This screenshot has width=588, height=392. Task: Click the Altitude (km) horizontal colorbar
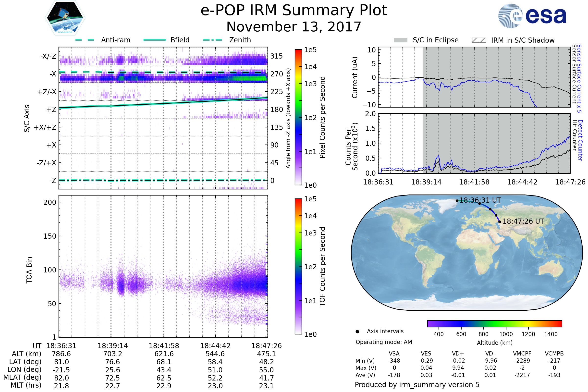point(494,323)
